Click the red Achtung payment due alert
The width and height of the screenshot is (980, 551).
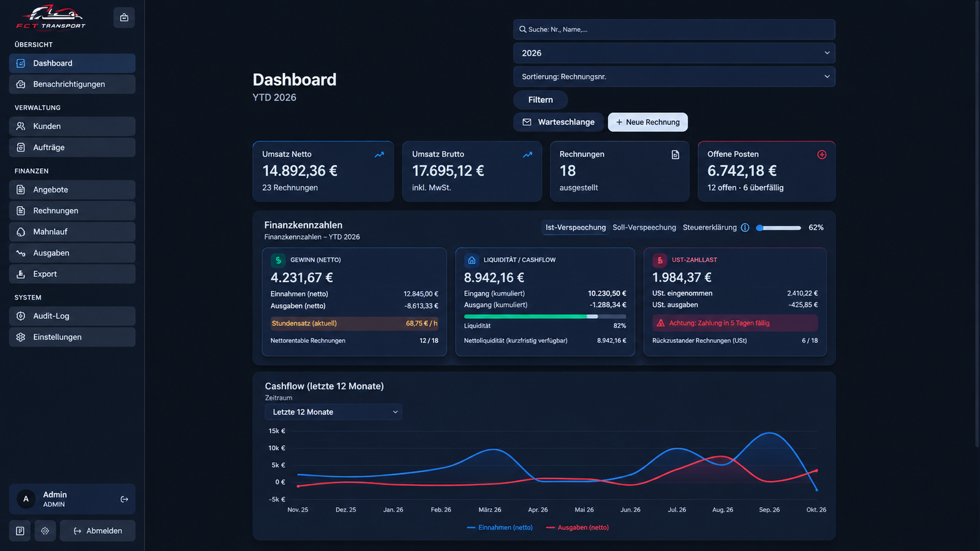[x=735, y=323]
